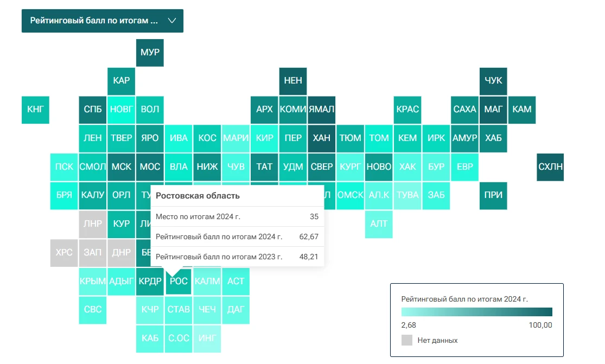This screenshot has height=364, width=605.
Task: Click the legend color gradient bar
Action: click(x=476, y=312)
